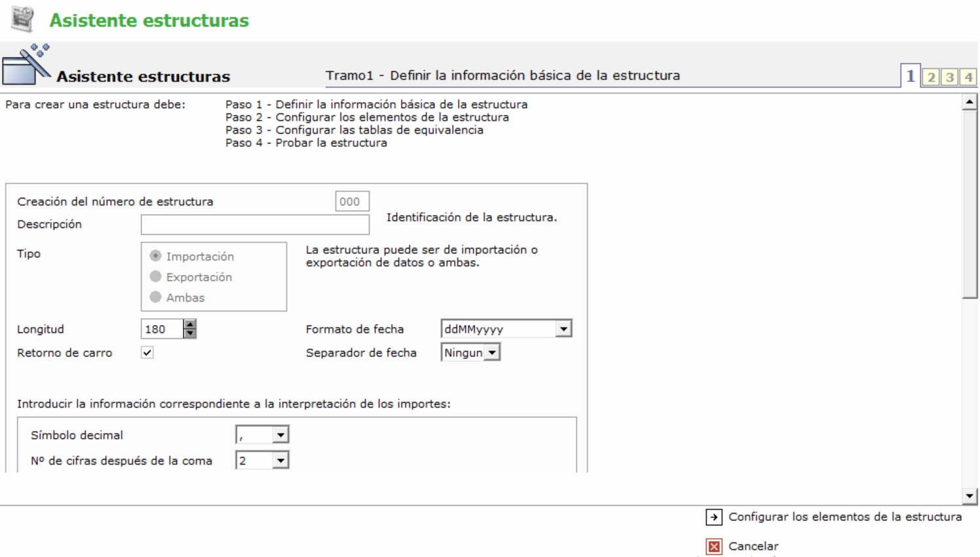This screenshot has width=980, height=557.
Task: Click the wizard wand icon in header
Action: click(26, 65)
